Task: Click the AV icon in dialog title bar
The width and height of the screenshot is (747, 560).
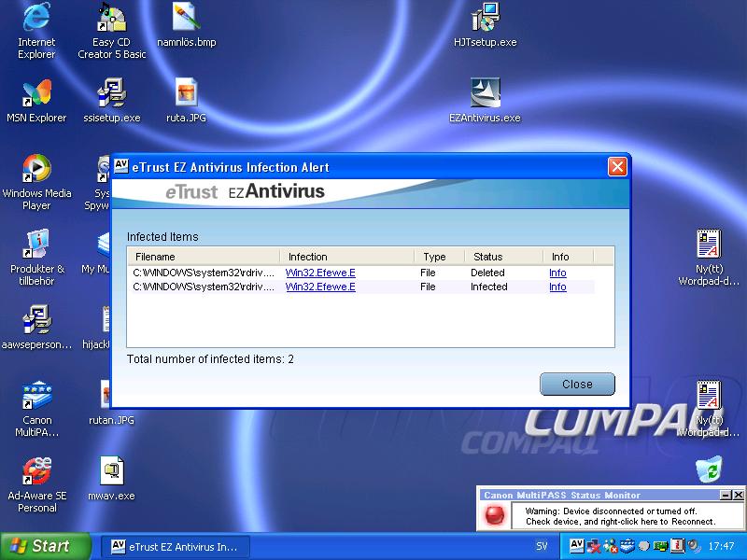Action: pyautogui.click(x=121, y=166)
